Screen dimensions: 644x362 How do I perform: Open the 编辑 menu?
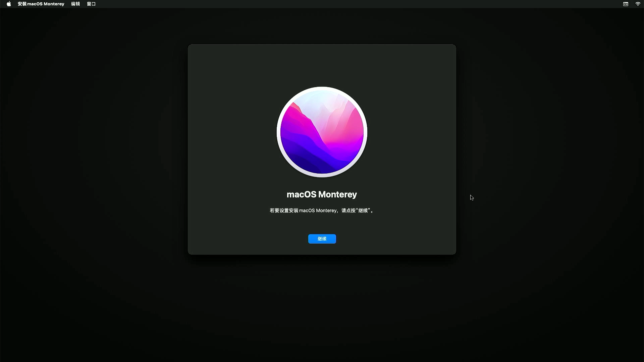point(75,4)
